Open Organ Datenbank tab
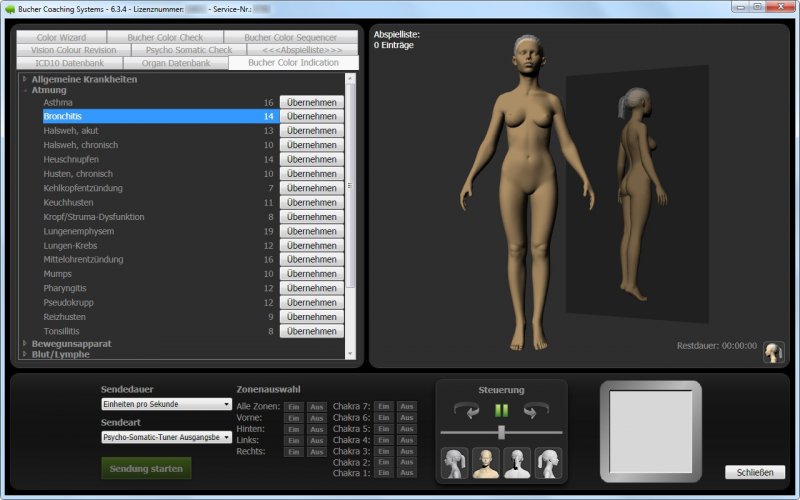 click(176, 63)
